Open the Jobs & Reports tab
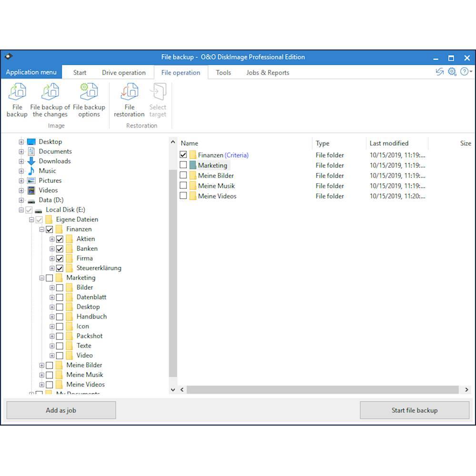Image resolution: width=476 pixels, height=476 pixels. click(268, 73)
